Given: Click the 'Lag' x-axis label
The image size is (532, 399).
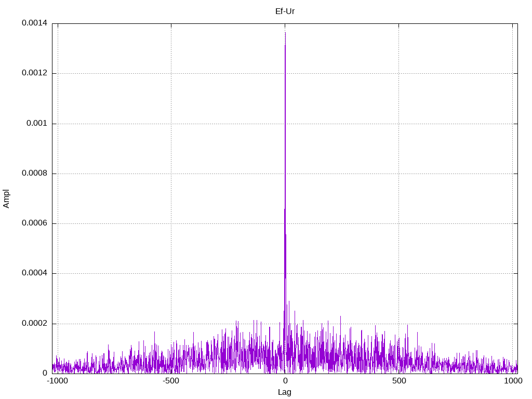Looking at the screenshot, I should (284, 392).
